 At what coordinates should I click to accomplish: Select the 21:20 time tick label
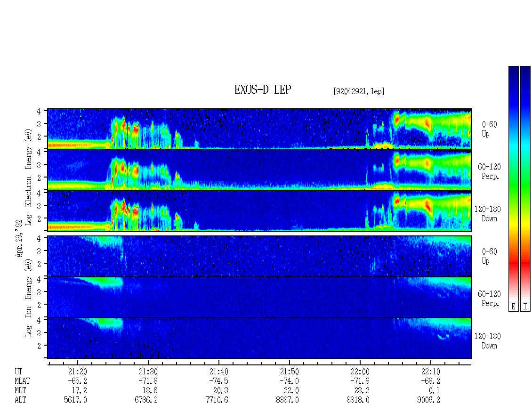pyautogui.click(x=77, y=372)
